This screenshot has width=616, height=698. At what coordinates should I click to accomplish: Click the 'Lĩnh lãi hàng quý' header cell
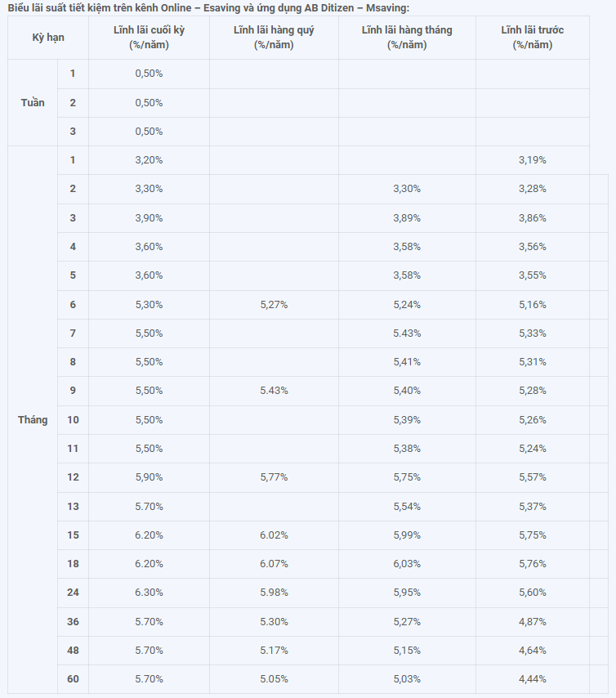click(x=274, y=38)
